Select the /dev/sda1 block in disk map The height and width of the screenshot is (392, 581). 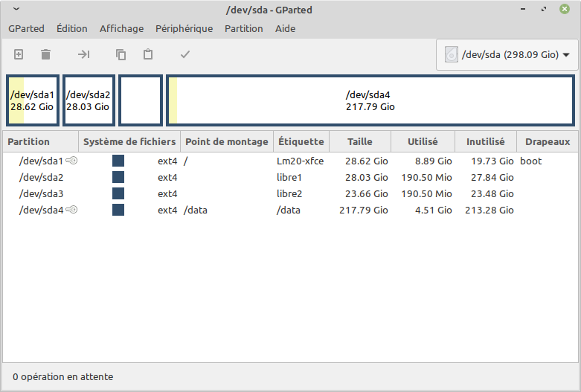(x=33, y=100)
